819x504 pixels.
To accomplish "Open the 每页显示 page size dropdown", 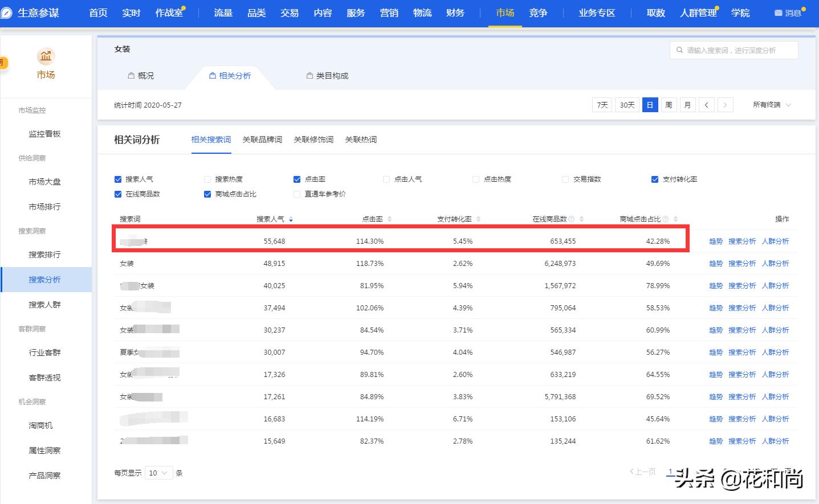I will pyautogui.click(x=158, y=472).
